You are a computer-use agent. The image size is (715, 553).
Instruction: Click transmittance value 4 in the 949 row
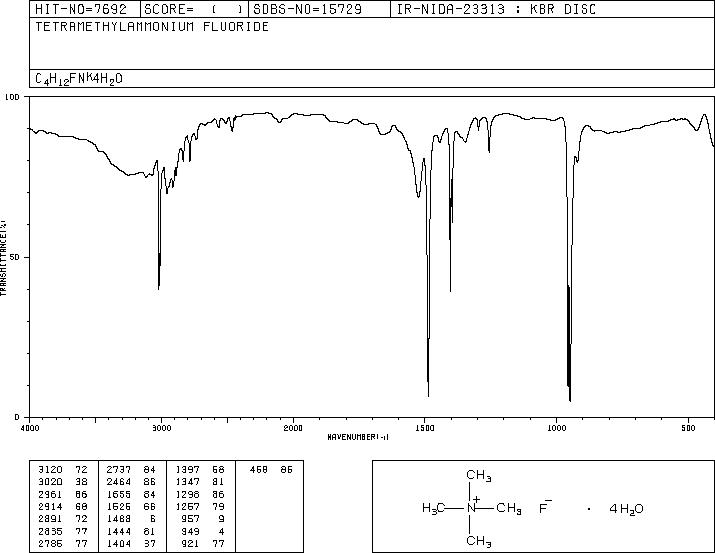tap(221, 532)
